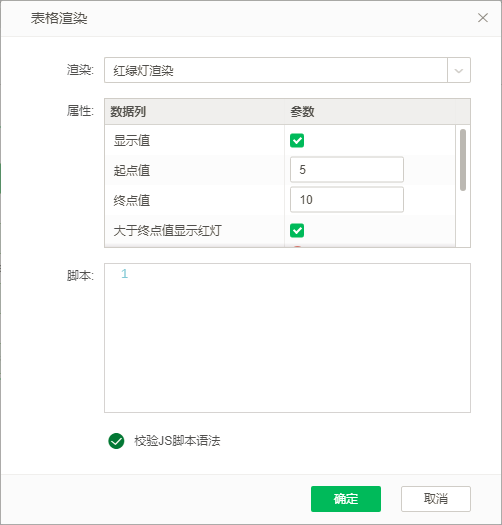
Task: Confirm with the 确定 button
Action: pyautogui.click(x=346, y=499)
